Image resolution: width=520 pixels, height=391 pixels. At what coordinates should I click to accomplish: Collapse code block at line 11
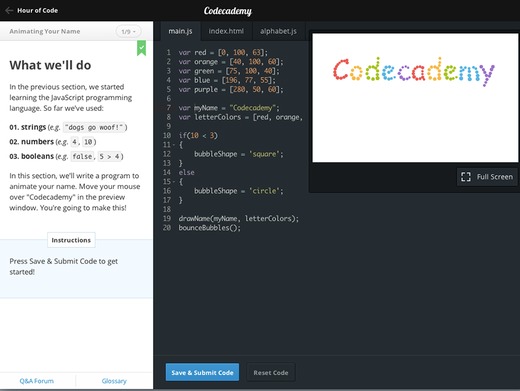pos(174,145)
